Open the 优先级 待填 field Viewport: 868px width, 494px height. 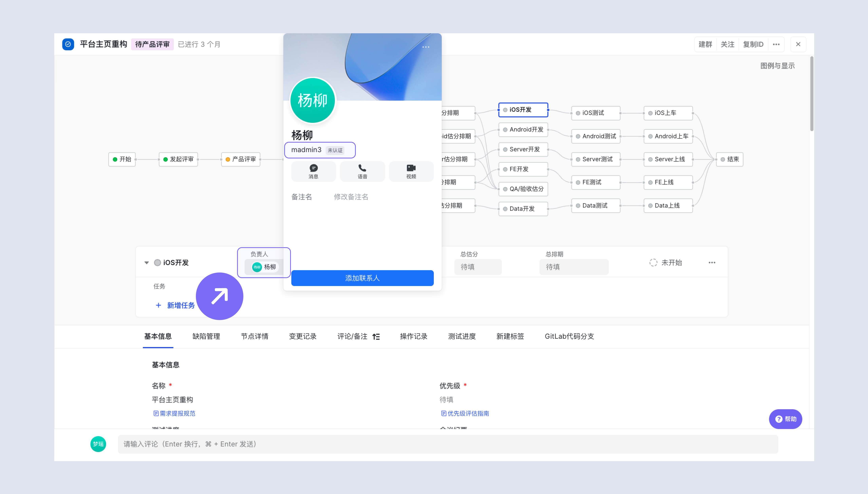(x=446, y=400)
